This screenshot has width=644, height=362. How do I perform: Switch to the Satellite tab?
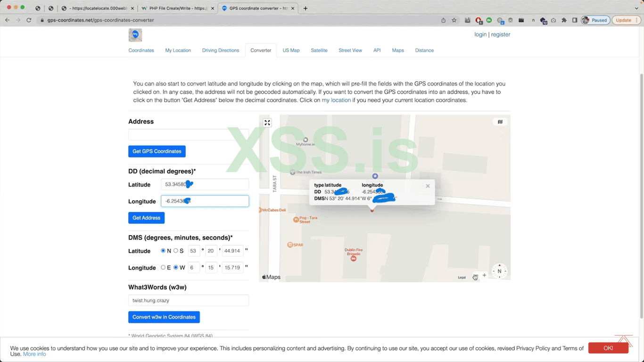319,50
